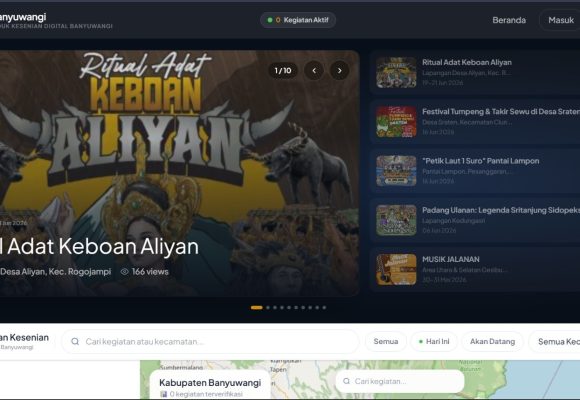Jump to the last carousel dot

pyautogui.click(x=324, y=307)
